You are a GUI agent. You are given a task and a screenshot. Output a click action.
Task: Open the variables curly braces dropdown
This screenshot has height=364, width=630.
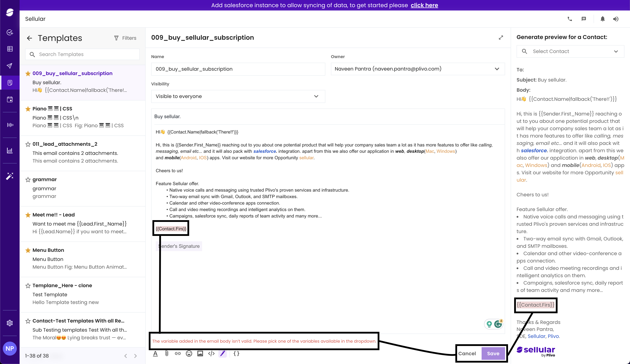click(236, 353)
